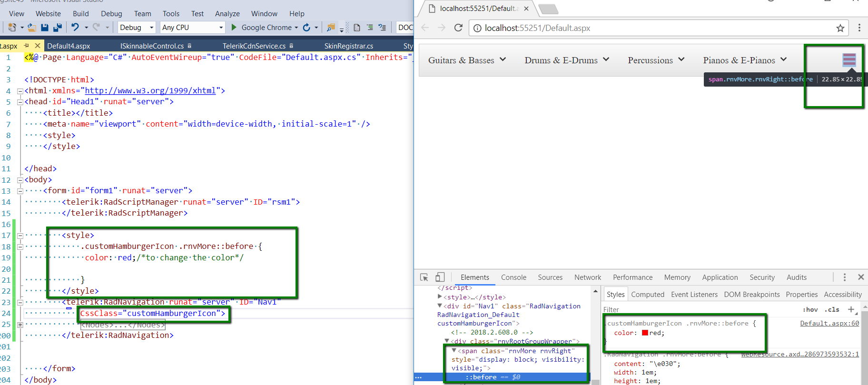Add a new style rule with plus icon
Viewport: 868px width, 385px height.
pyautogui.click(x=851, y=309)
